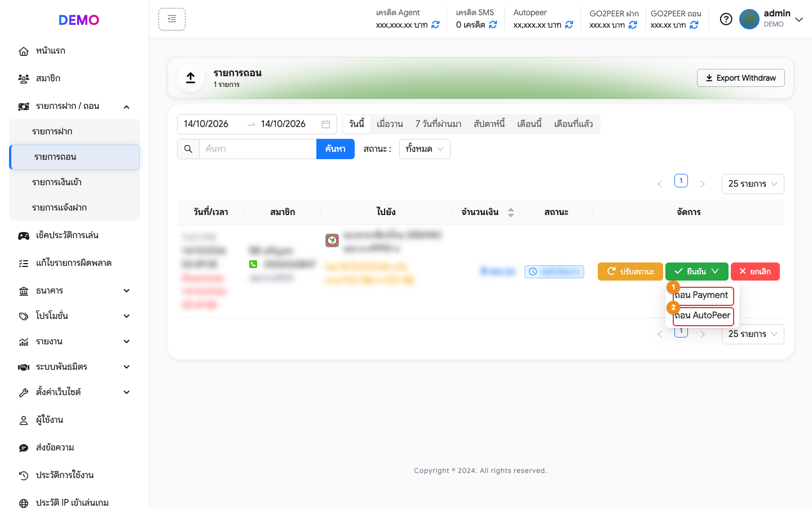Select the เมื่อวาน date filter
This screenshot has width=812, height=508.
[390, 124]
